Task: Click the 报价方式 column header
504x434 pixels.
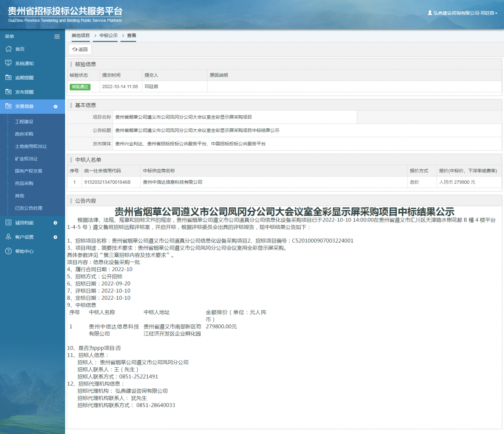Action: (x=419, y=171)
